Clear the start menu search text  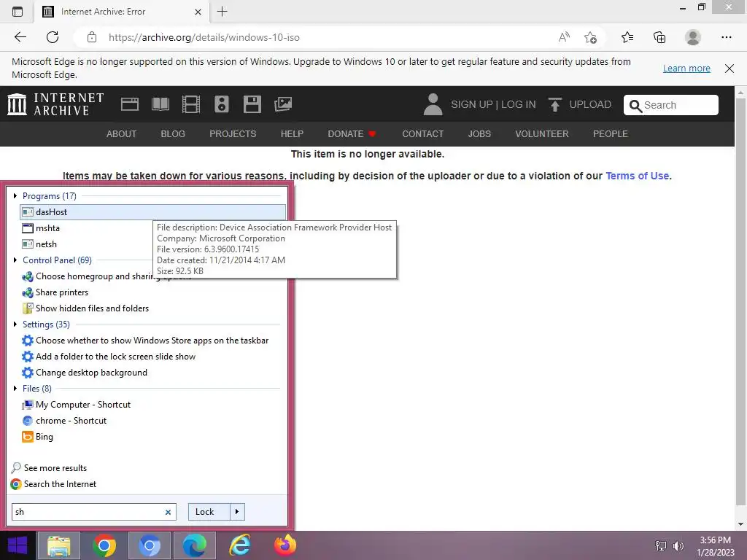[x=168, y=513]
